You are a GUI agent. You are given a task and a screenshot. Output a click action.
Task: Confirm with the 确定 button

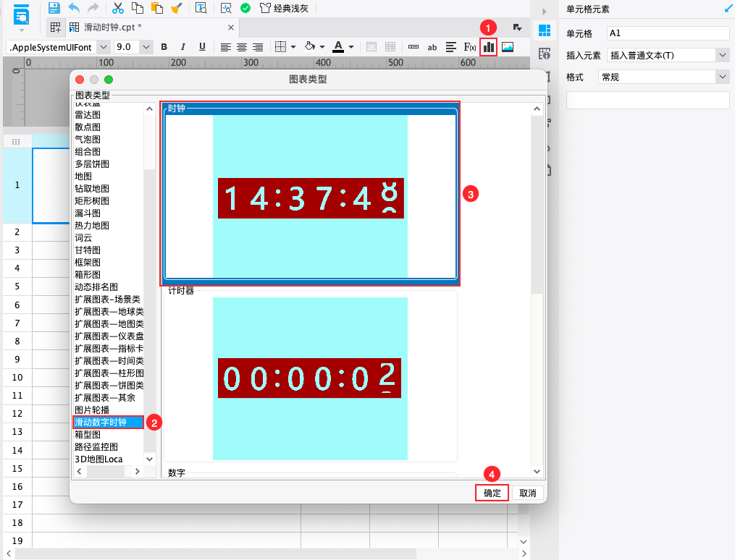[x=492, y=493]
